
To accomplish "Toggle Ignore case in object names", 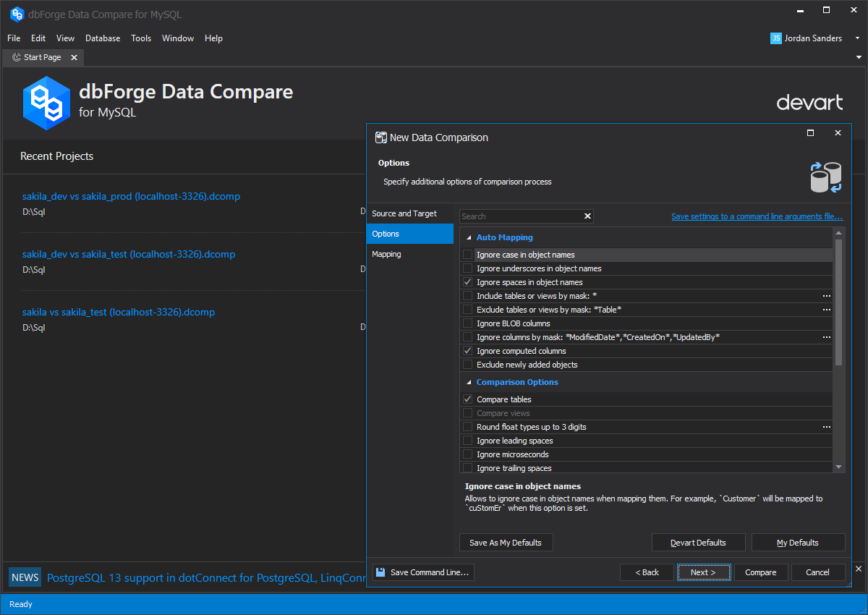I will (467, 255).
